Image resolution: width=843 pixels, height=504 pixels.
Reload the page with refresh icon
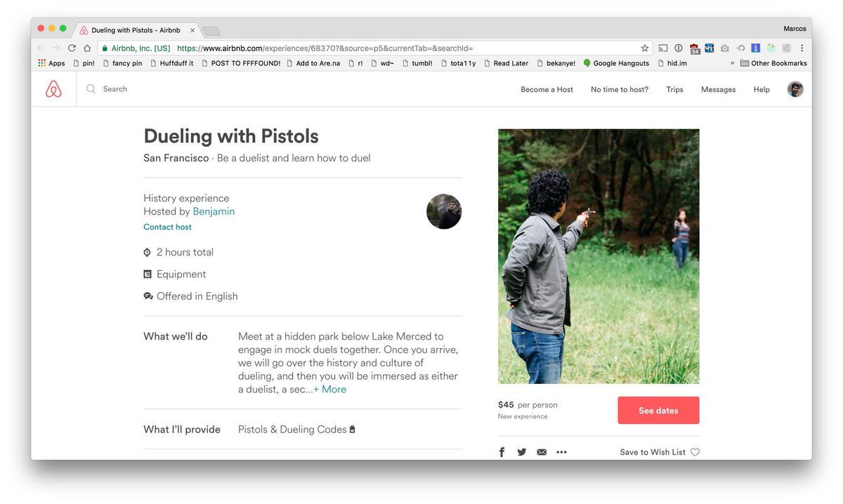pyautogui.click(x=72, y=48)
